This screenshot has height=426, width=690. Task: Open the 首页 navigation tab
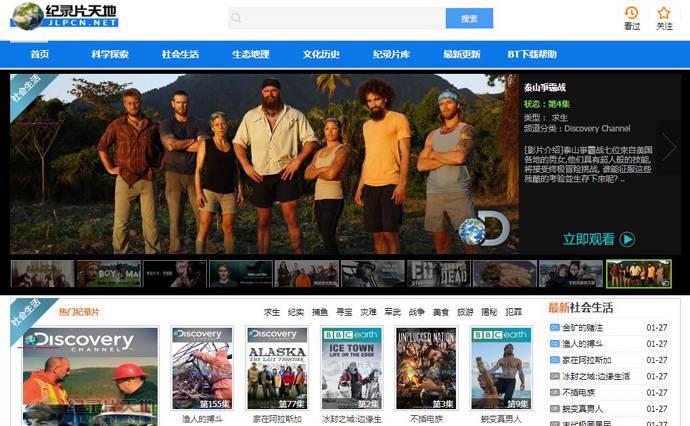[x=40, y=54]
